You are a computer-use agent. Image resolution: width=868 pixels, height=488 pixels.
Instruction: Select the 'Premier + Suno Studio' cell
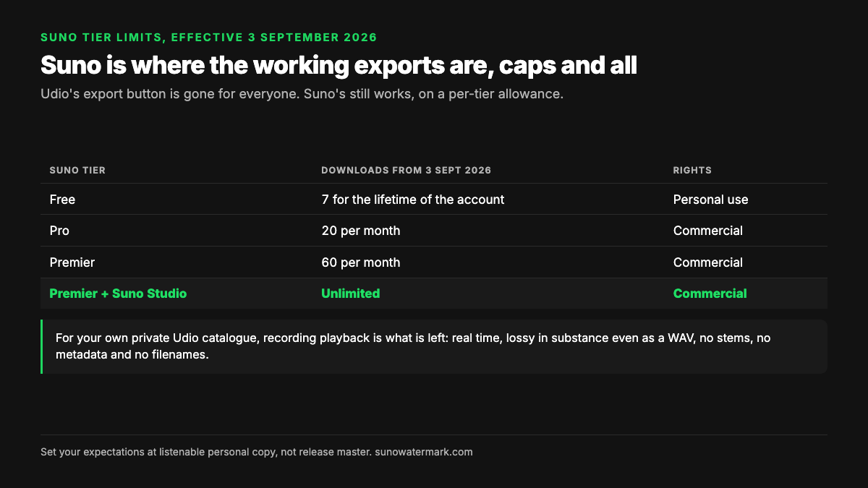tap(118, 294)
